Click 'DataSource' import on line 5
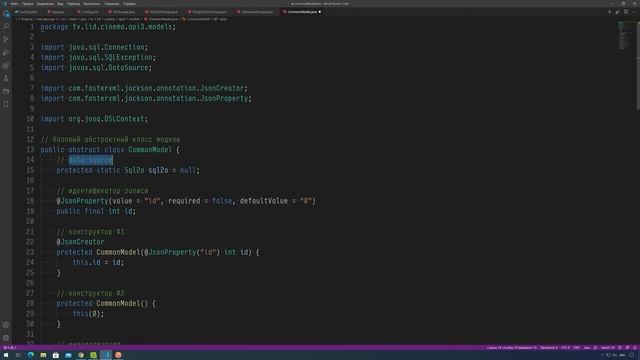Viewport: 640px width, 360px height. (128, 68)
